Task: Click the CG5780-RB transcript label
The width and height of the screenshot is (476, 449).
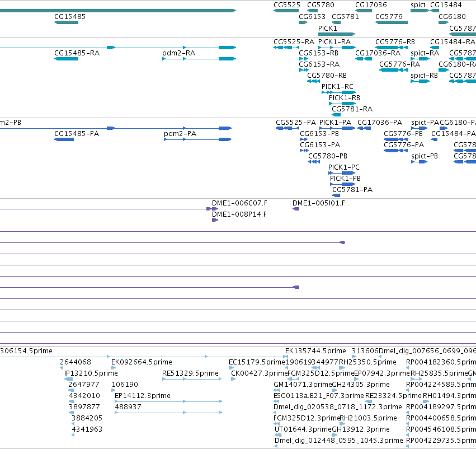Action: point(327,76)
